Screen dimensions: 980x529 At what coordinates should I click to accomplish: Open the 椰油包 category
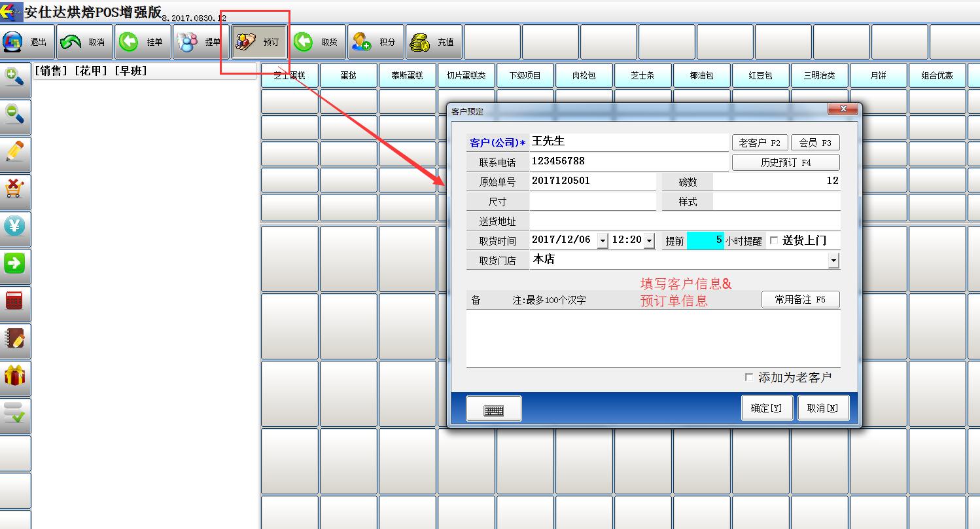coord(702,75)
